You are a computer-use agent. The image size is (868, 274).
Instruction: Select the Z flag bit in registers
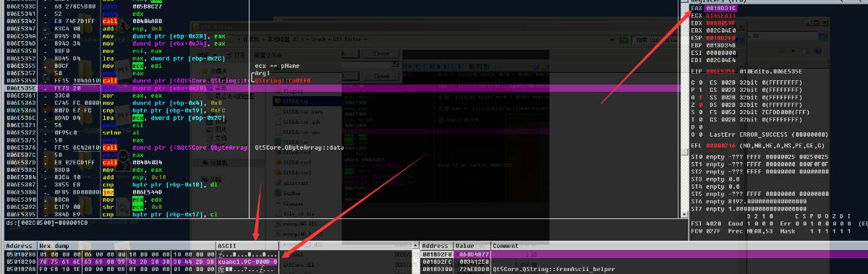pyautogui.click(x=701, y=105)
